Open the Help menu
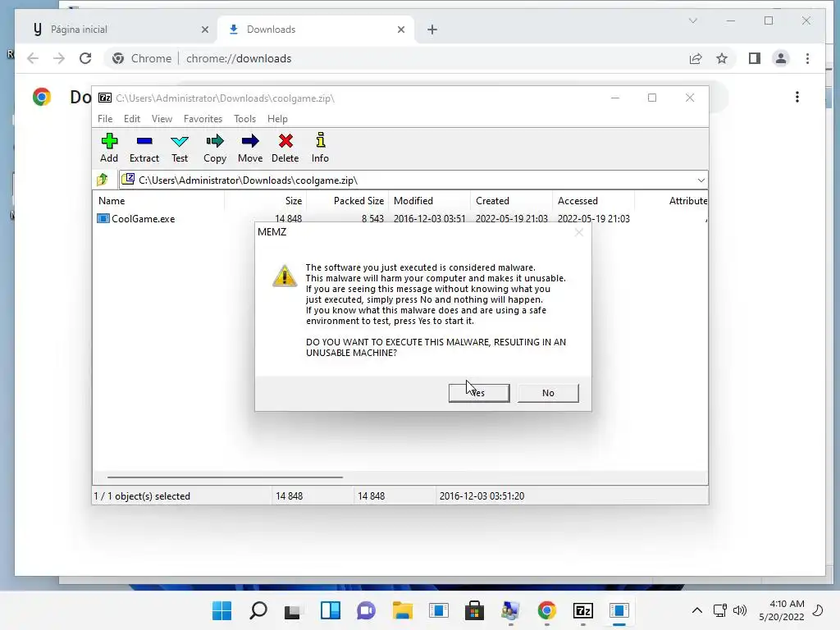 click(x=277, y=119)
